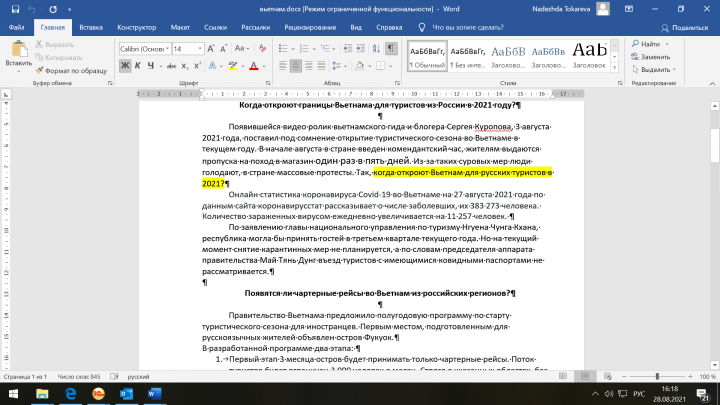Decrease paragraph indent

point(348,49)
